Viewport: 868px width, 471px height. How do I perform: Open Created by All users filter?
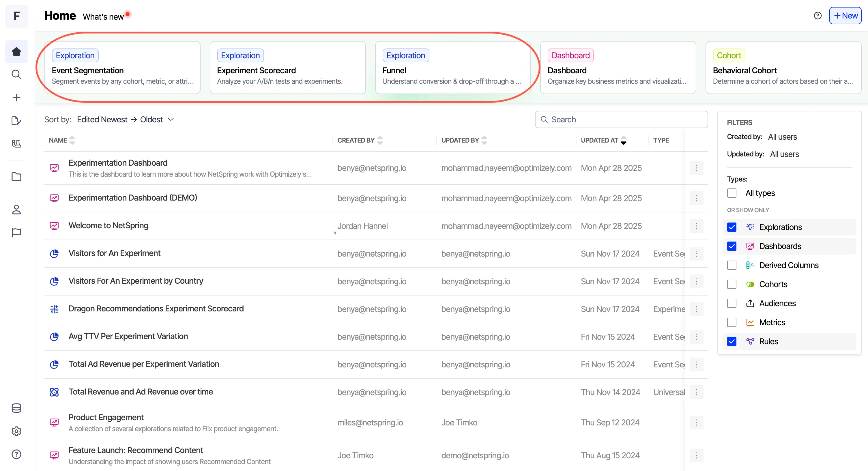pos(782,137)
